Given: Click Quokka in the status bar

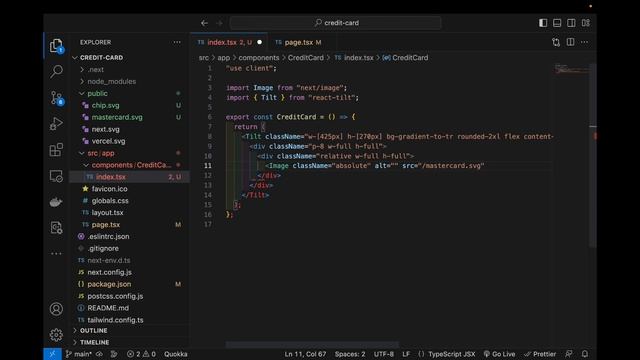Looking at the screenshot, I should [176, 354].
